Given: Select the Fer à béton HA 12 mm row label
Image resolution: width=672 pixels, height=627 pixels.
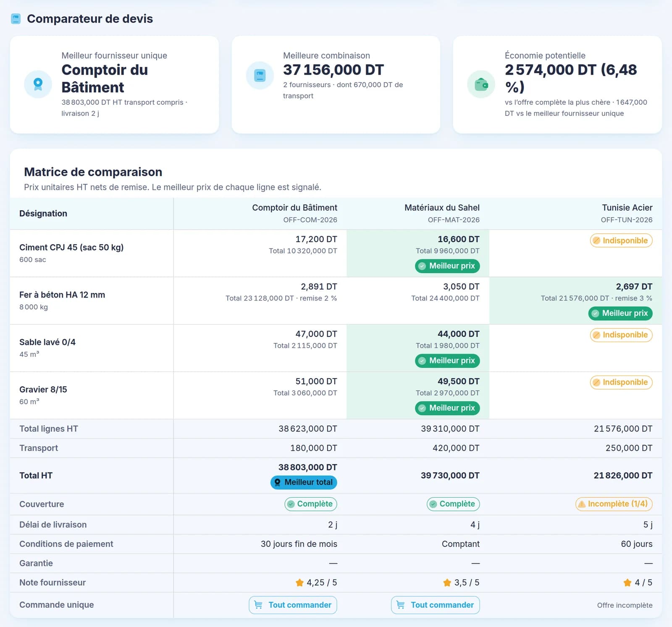Looking at the screenshot, I should click(x=62, y=295).
